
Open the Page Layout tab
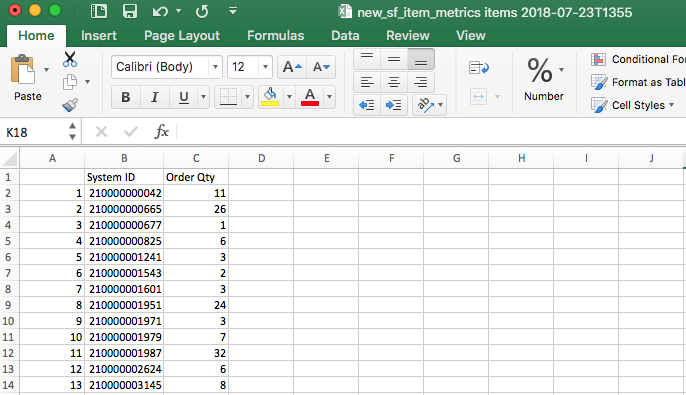pos(182,35)
